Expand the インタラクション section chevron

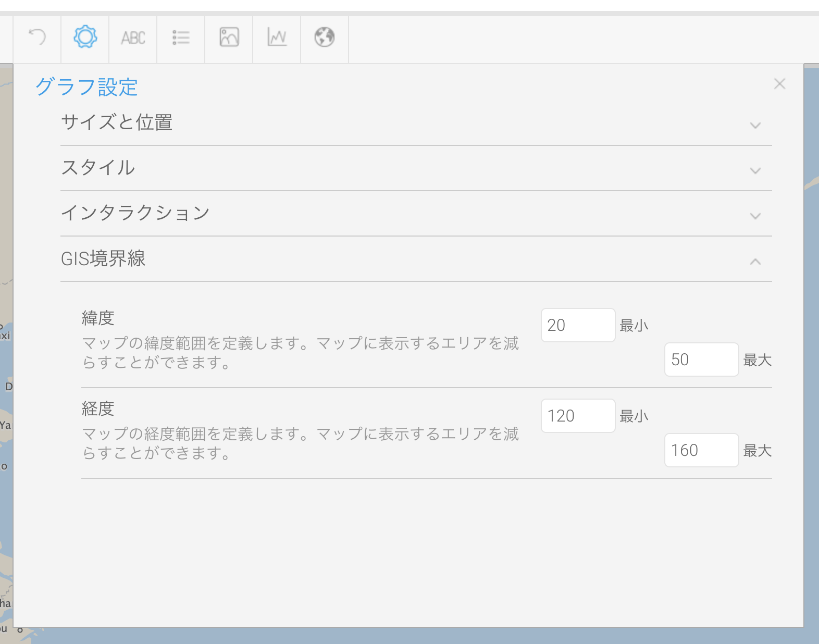point(755,216)
